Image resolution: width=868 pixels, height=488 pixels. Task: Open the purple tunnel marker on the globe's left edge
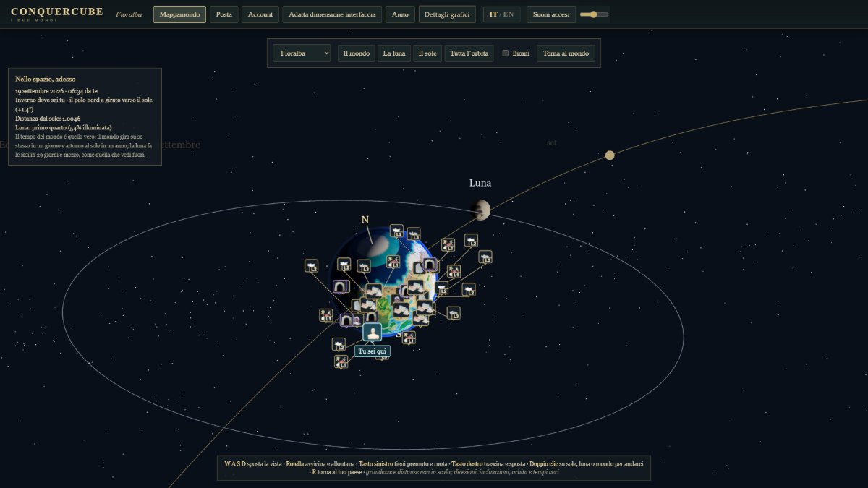click(339, 287)
